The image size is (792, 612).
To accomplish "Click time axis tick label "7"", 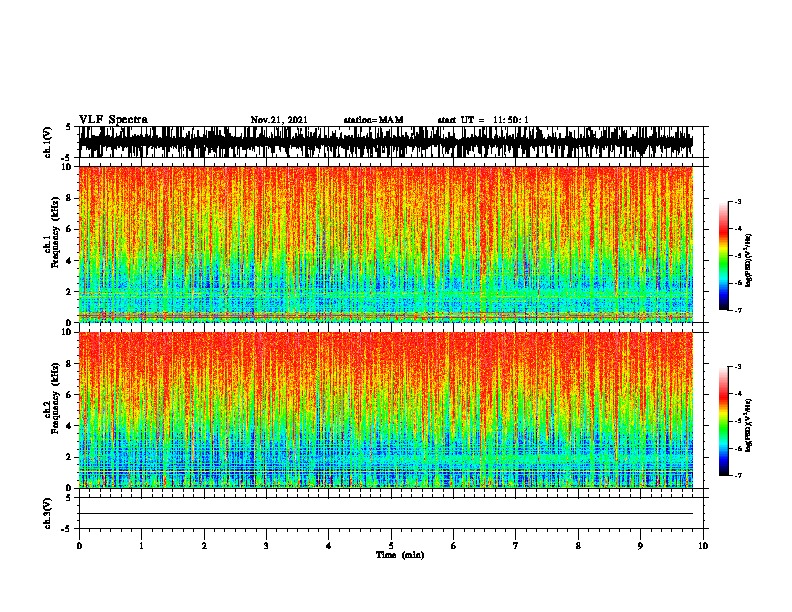I will tap(516, 546).
